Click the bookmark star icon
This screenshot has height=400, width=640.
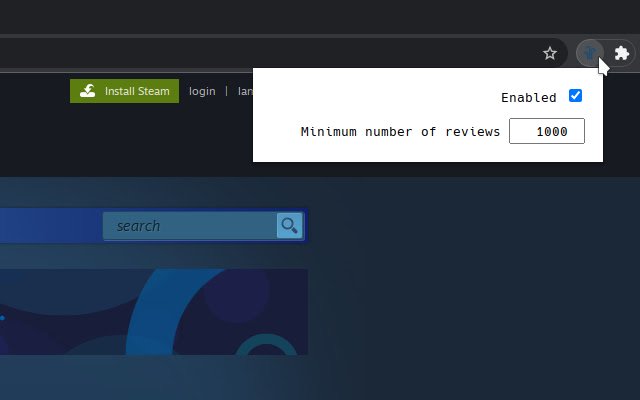coord(550,53)
